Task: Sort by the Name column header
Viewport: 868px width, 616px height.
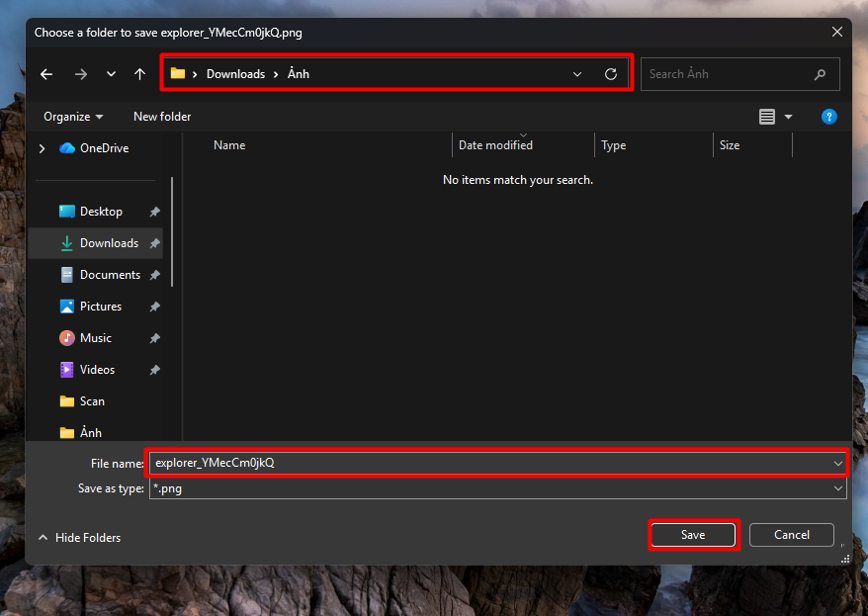Action: [229, 145]
